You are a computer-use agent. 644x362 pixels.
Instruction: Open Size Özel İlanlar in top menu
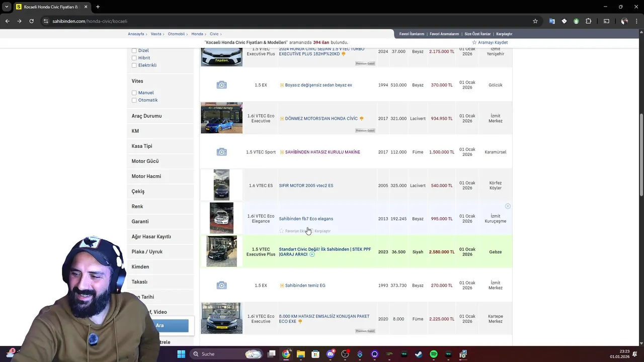coord(477,34)
